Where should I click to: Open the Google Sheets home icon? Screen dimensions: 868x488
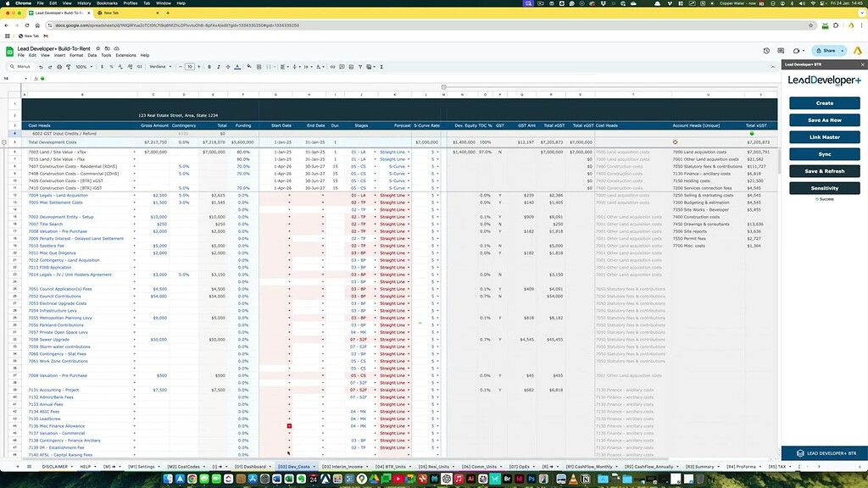(9, 52)
